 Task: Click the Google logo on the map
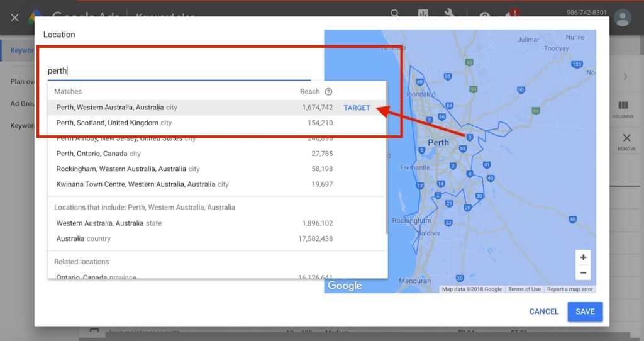[x=345, y=286]
